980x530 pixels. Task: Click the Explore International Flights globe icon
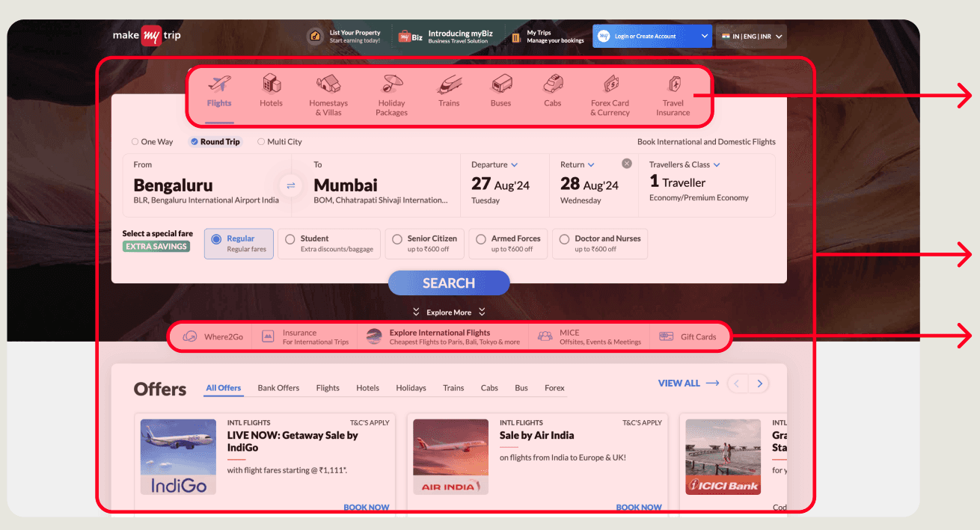[374, 336]
